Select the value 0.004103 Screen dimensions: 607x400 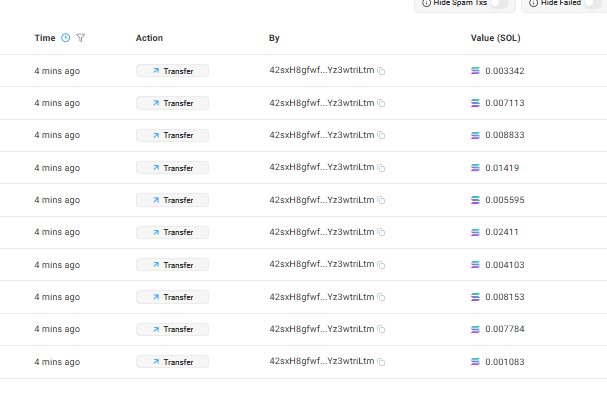505,265
